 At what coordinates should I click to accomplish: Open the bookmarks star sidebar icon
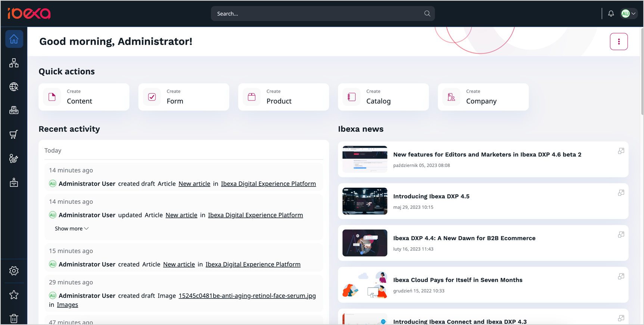pyautogui.click(x=14, y=295)
